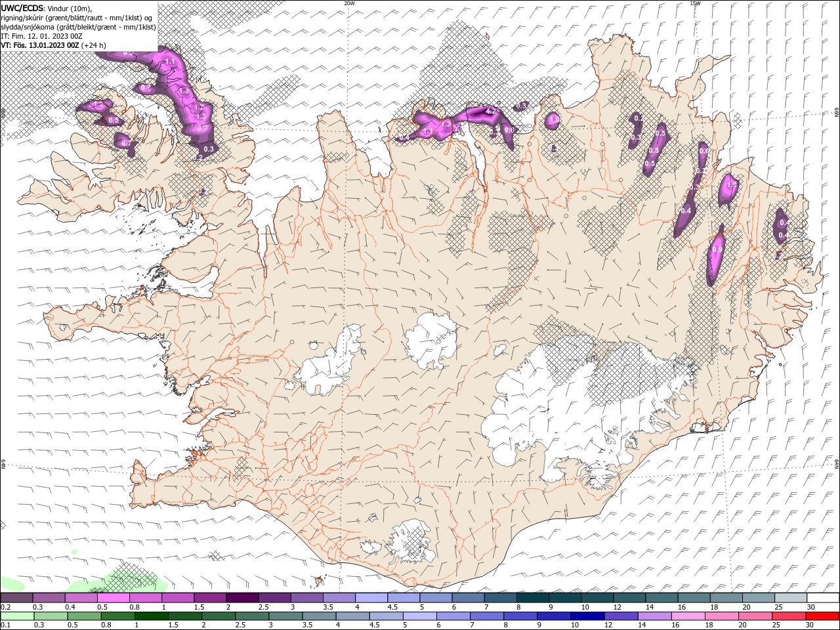Click the 'UWC/ECDS: Vindur (10m),' title line
The height and width of the screenshot is (630, 840).
point(47,8)
